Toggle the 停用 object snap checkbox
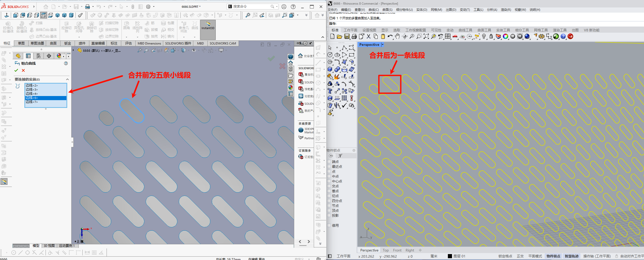This screenshot has width=644, height=260. tap(329, 226)
